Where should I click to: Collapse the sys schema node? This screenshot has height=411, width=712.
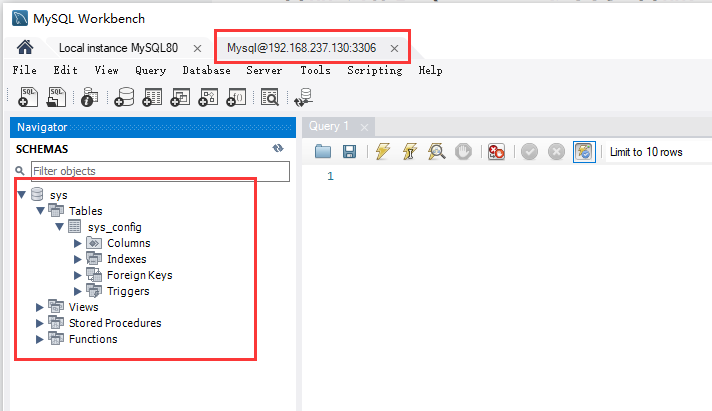[x=21, y=195]
